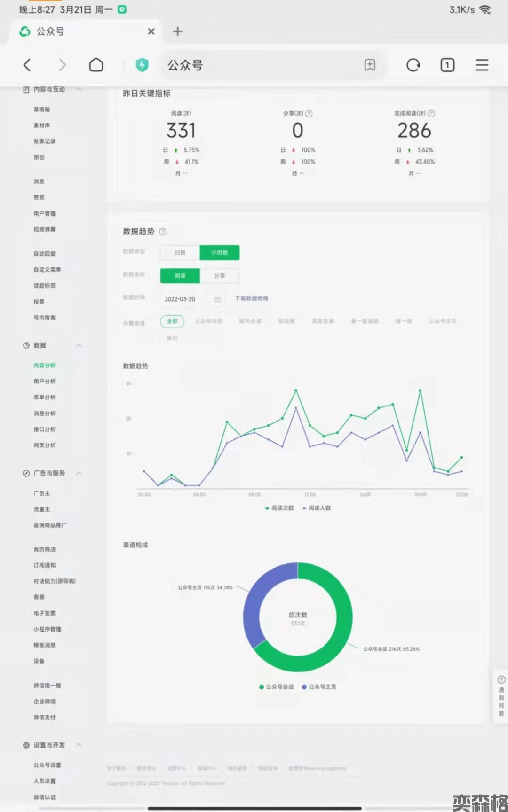Open the tab switcher showing 1 tab
This screenshot has height=812, width=508.
tap(447, 65)
